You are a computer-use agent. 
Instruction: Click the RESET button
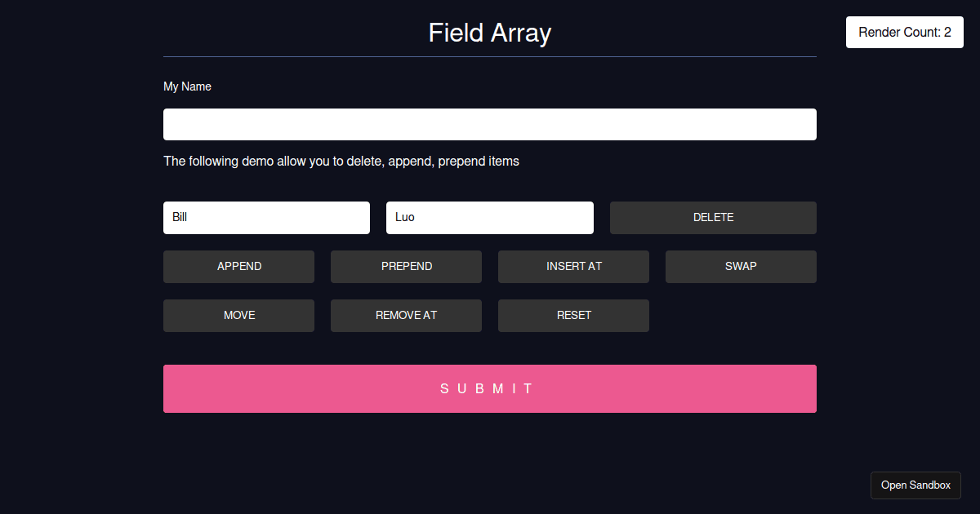coord(573,315)
